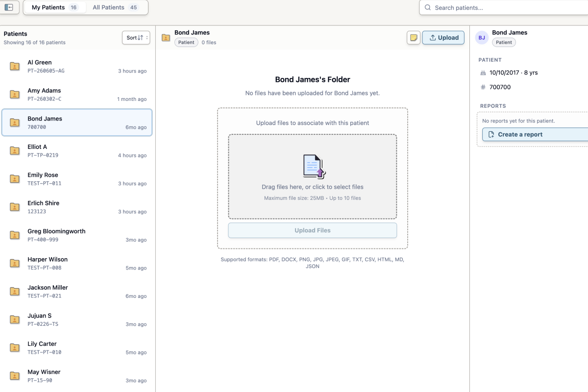Select patient name Lily Carter
Viewport: 588px width, 392px height.
[42, 344]
